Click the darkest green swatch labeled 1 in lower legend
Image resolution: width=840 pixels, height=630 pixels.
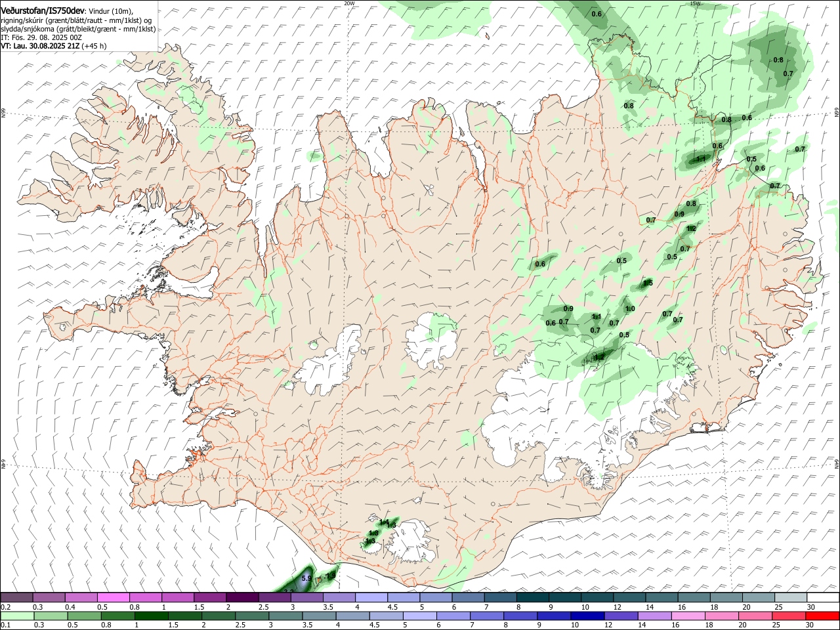[151, 616]
